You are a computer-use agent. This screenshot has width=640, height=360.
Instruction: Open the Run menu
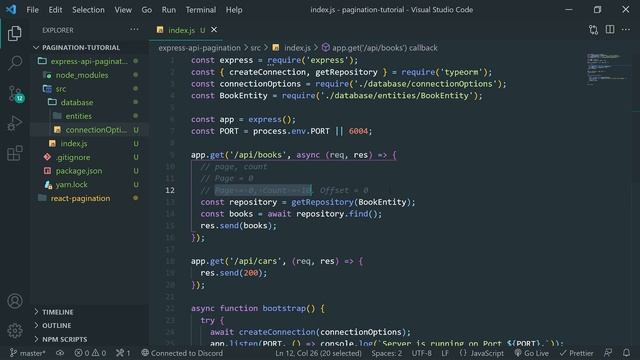pos(169,9)
